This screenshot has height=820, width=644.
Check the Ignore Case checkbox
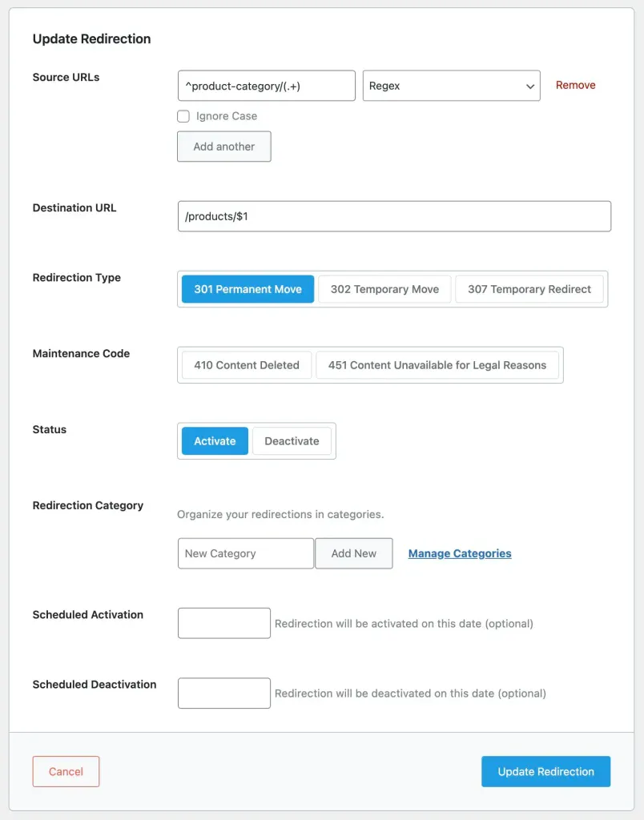(x=183, y=116)
